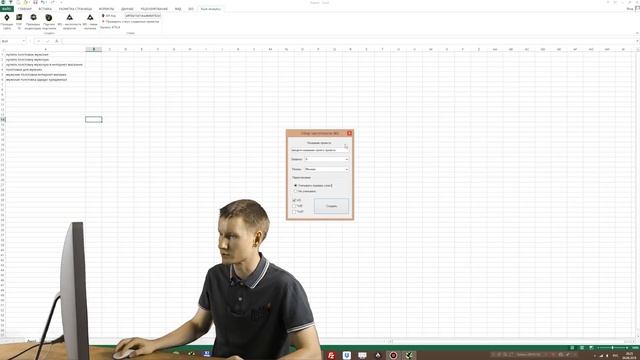
Task: Click the Undo icon in quick access toolbar
Action: pos(43,2)
